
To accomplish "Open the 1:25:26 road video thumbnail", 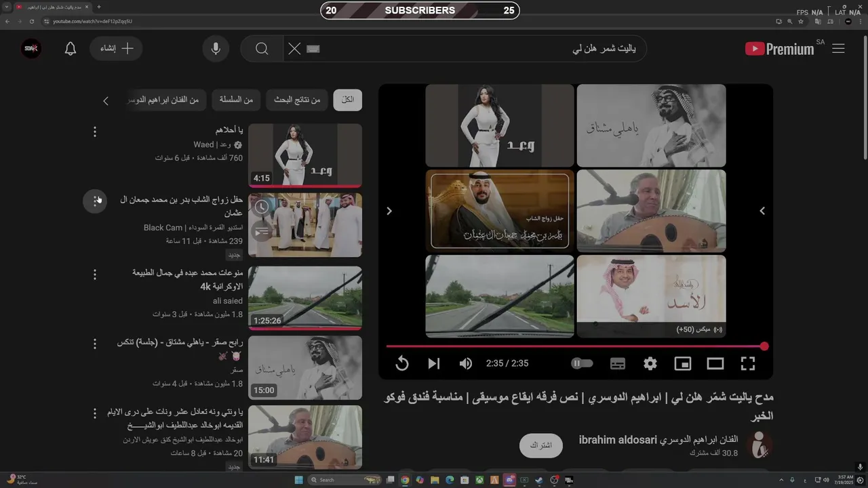I will click(305, 298).
